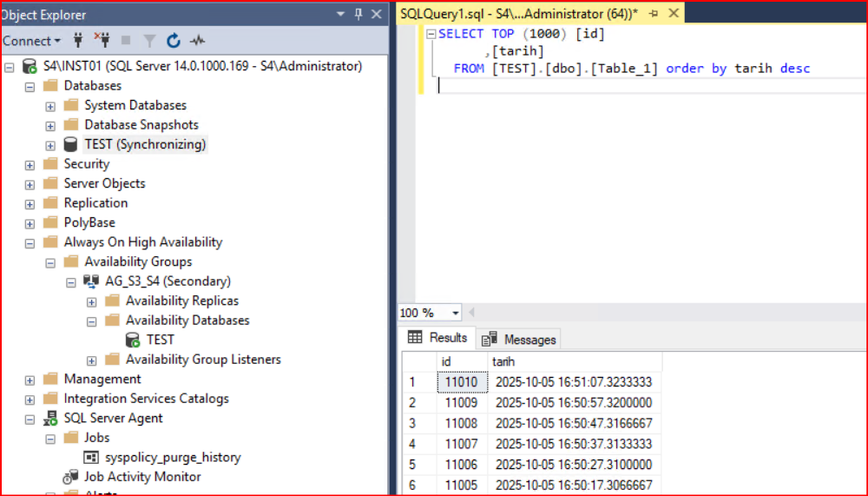Open Job Activity Monitor

pyautogui.click(x=142, y=476)
